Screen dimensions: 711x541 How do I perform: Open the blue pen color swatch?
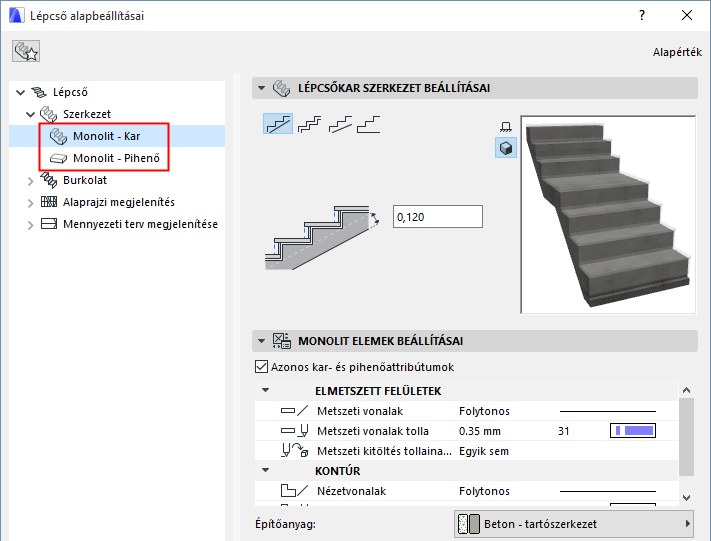coord(633,430)
